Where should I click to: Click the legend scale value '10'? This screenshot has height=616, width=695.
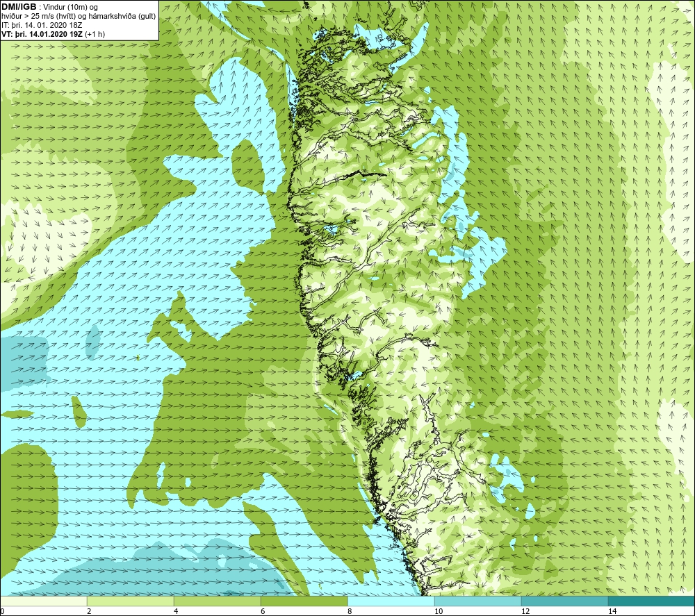coord(439,611)
